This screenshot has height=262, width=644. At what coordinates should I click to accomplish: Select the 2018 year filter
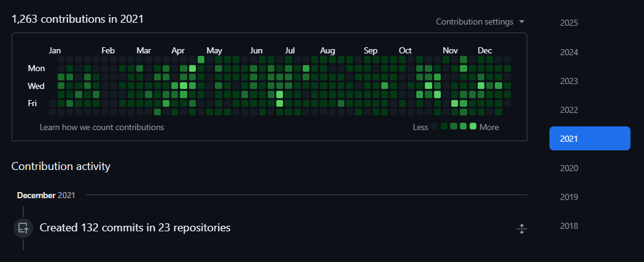pyautogui.click(x=569, y=226)
